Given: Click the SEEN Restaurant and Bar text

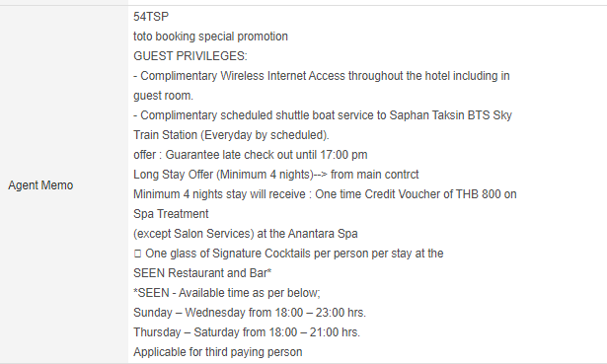Looking at the screenshot, I should point(202,273).
